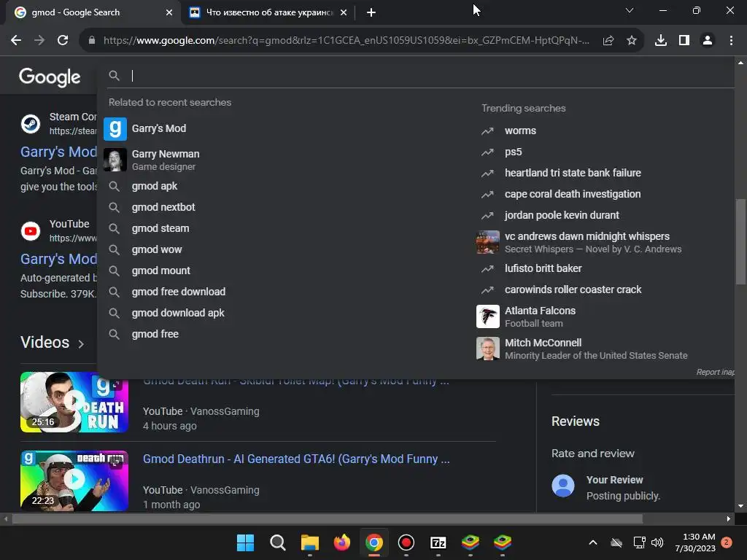The width and height of the screenshot is (747, 560).
Task: Show hidden system tray icons
Action: click(593, 542)
